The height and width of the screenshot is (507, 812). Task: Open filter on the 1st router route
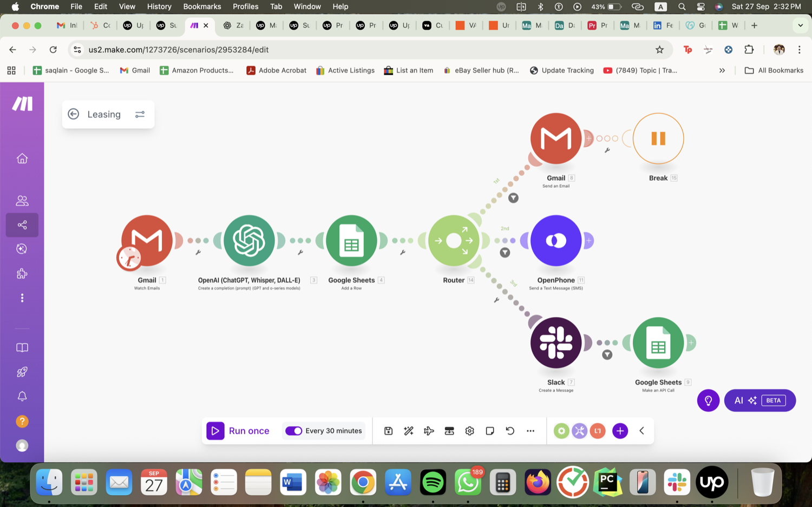(x=513, y=198)
